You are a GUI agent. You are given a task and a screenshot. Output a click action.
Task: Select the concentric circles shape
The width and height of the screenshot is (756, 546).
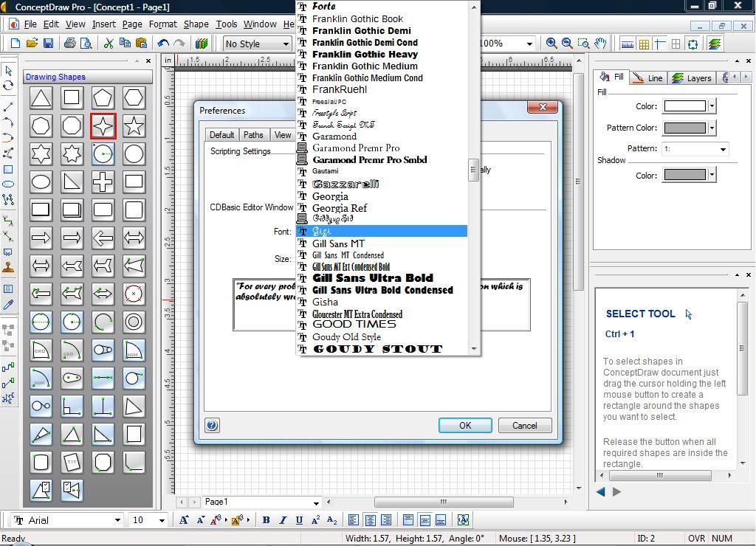[x=134, y=322]
